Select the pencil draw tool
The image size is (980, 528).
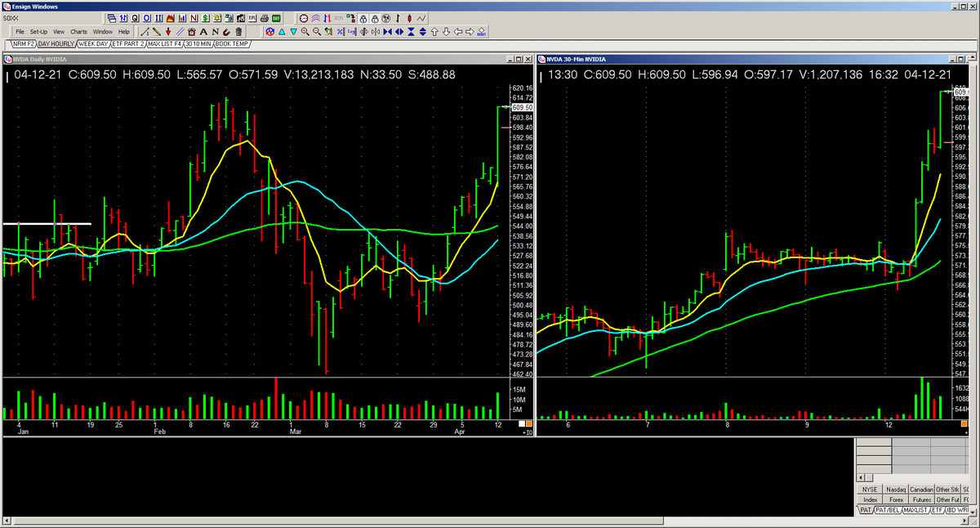157,32
